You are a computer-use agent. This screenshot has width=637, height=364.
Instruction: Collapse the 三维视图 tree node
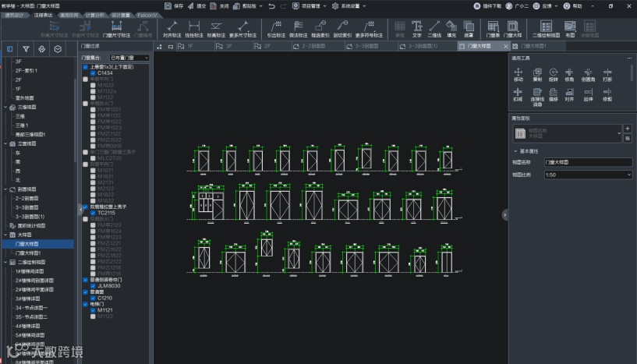click(x=5, y=108)
